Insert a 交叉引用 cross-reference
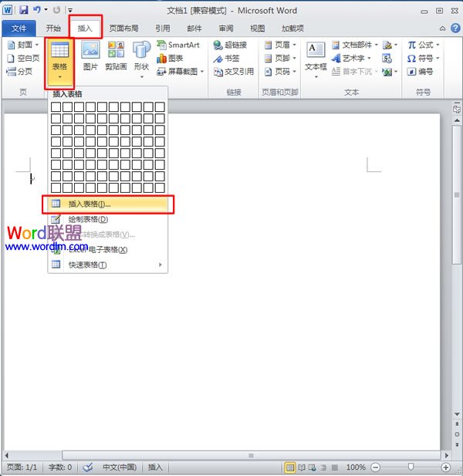The image size is (463, 476). [x=234, y=72]
